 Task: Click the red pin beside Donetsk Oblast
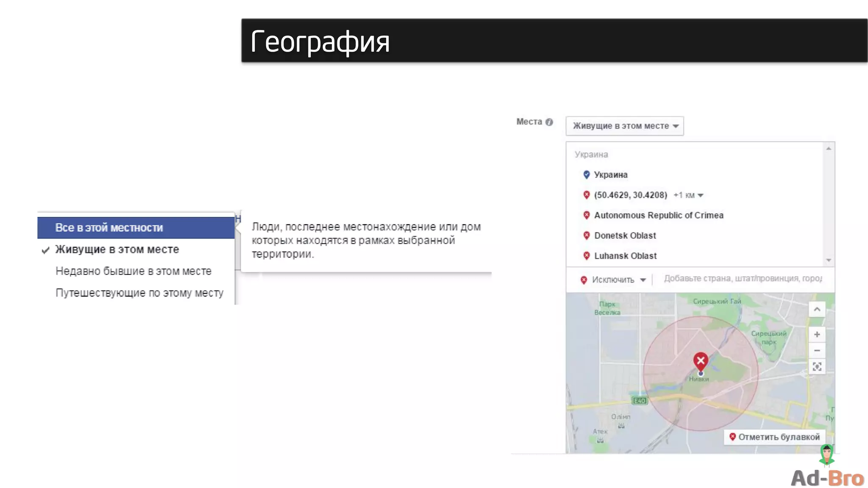coord(587,236)
